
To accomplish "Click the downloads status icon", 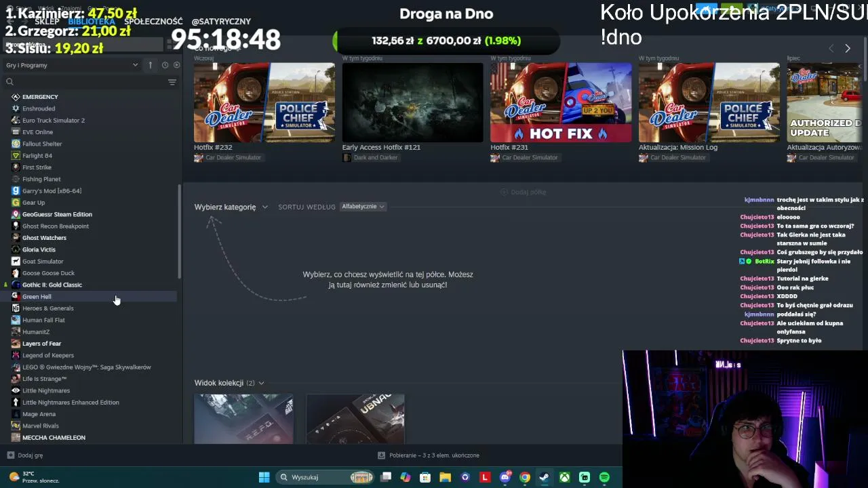I will pyautogui.click(x=381, y=455).
